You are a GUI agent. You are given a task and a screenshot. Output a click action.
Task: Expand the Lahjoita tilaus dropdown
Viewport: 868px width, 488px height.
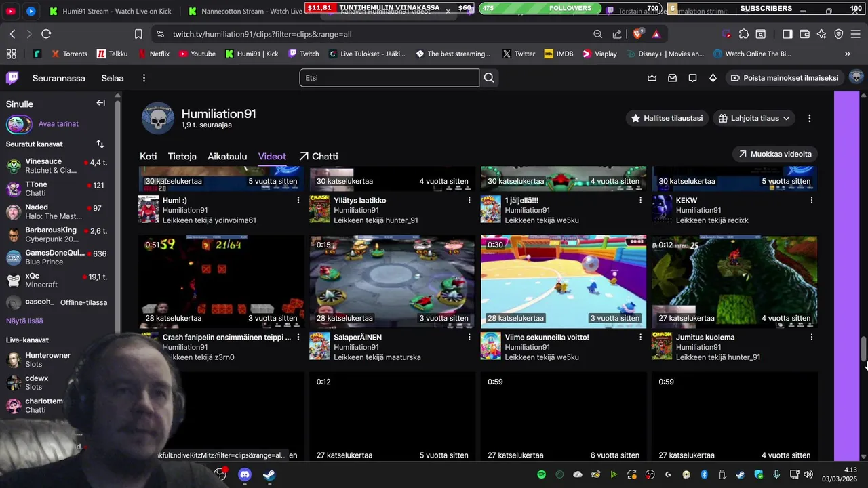point(754,118)
